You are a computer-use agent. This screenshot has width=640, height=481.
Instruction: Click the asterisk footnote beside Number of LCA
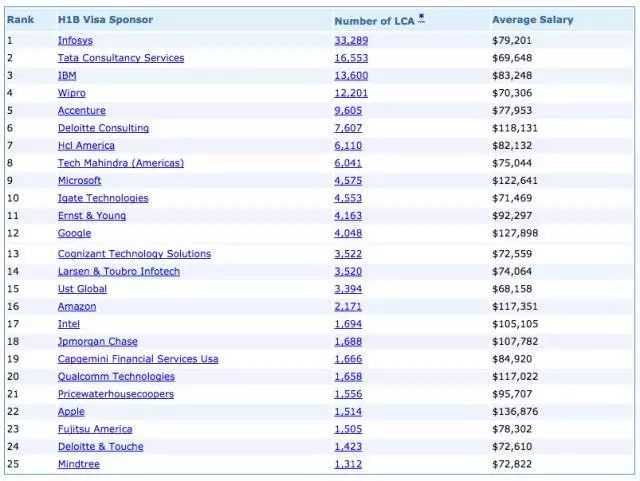coord(421,17)
